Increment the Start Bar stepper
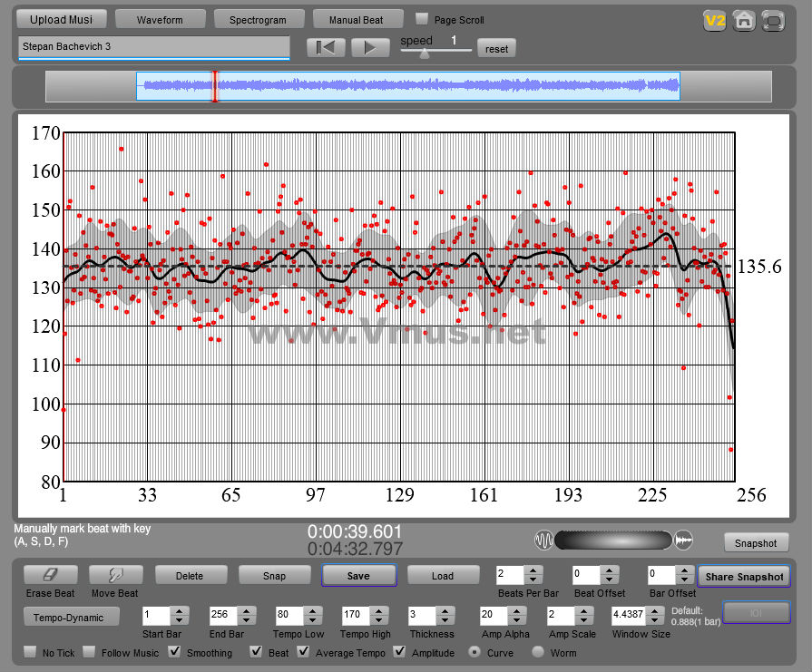 pos(179,611)
